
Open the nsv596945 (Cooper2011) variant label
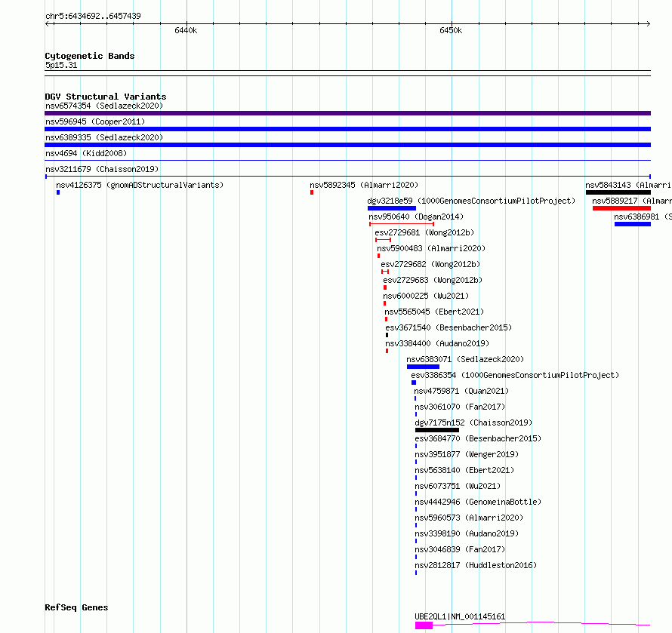point(95,121)
